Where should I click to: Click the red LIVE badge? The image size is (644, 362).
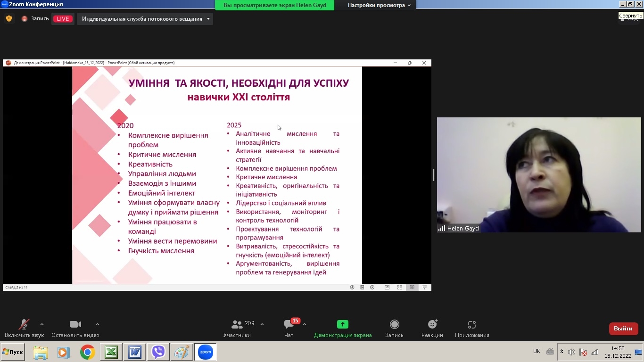[63, 19]
